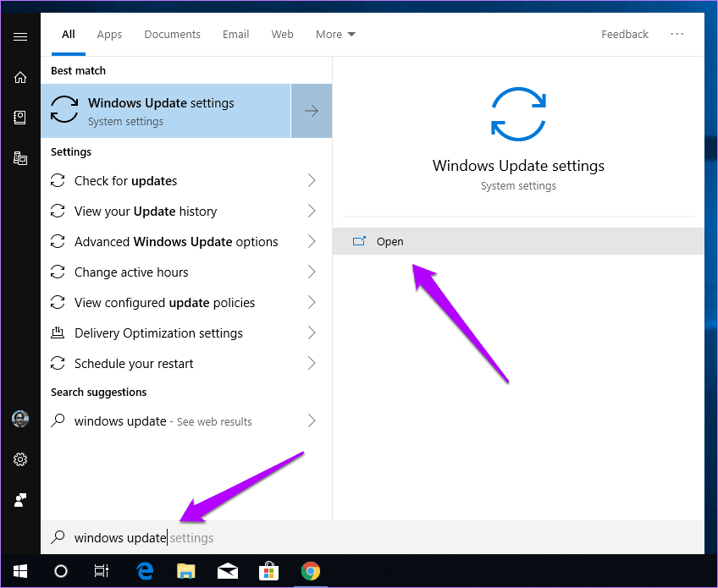Open the Settings gear in the sidebar
This screenshot has height=588, width=718.
20,459
